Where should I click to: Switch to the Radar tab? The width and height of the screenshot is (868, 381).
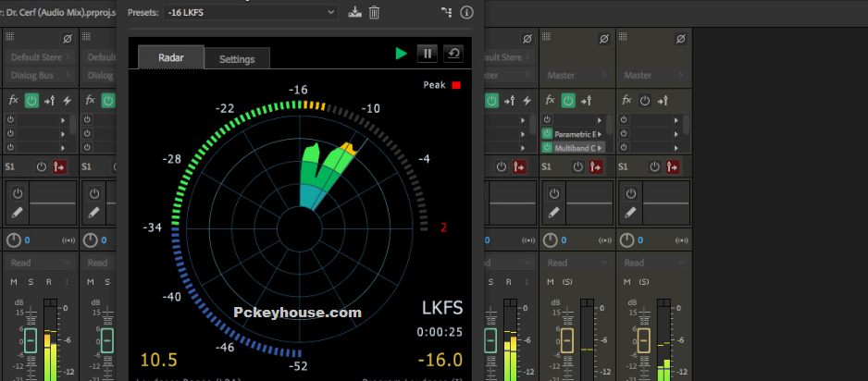pos(171,57)
